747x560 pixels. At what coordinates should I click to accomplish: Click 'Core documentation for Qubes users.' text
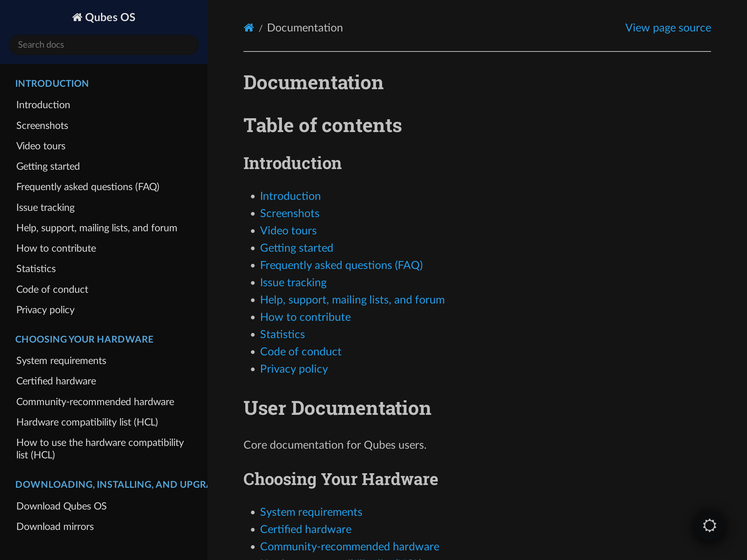click(x=335, y=445)
